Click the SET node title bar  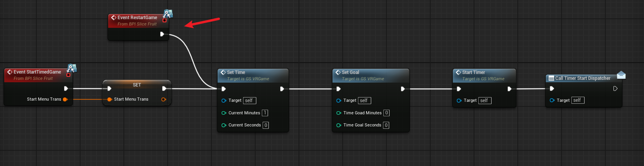pyautogui.click(x=137, y=85)
